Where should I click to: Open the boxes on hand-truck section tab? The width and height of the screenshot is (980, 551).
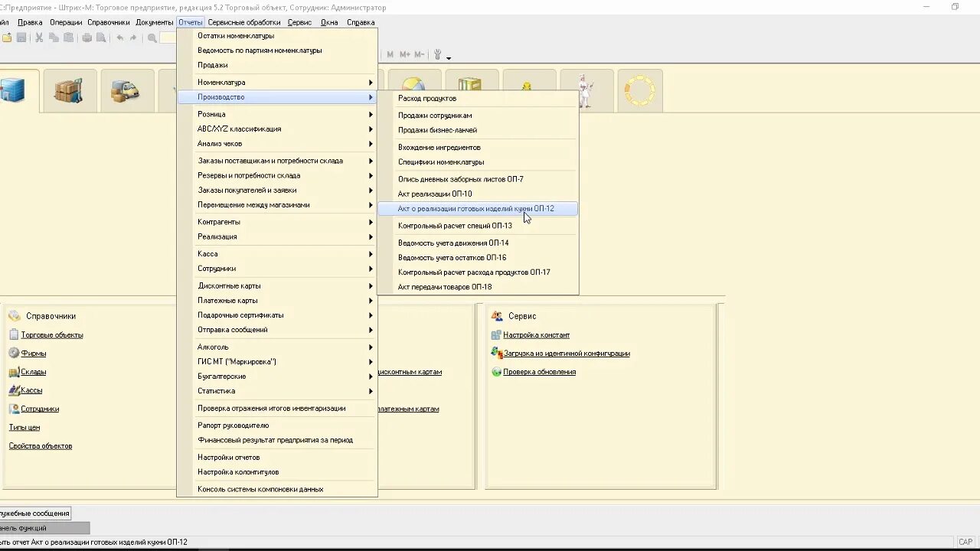(x=70, y=91)
